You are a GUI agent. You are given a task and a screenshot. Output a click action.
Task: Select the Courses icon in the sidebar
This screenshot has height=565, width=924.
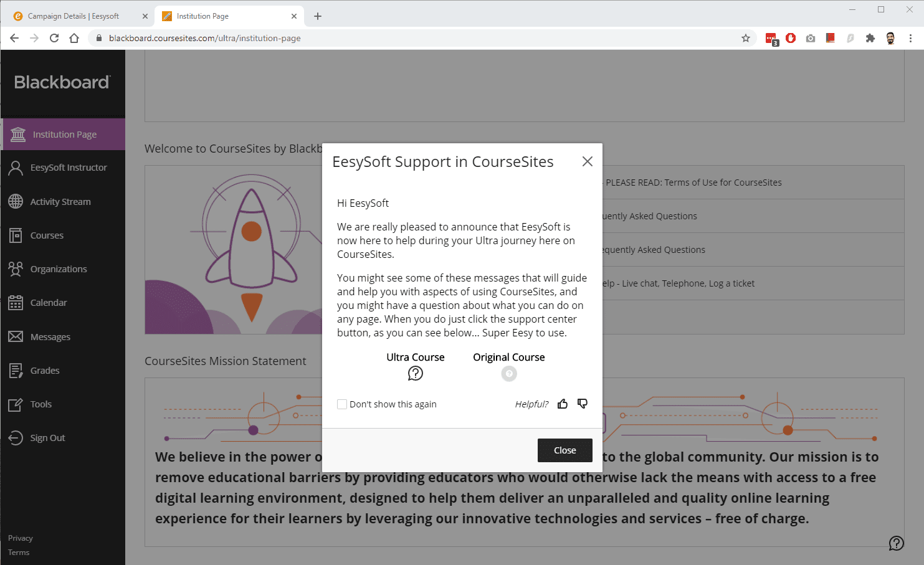(x=46, y=235)
